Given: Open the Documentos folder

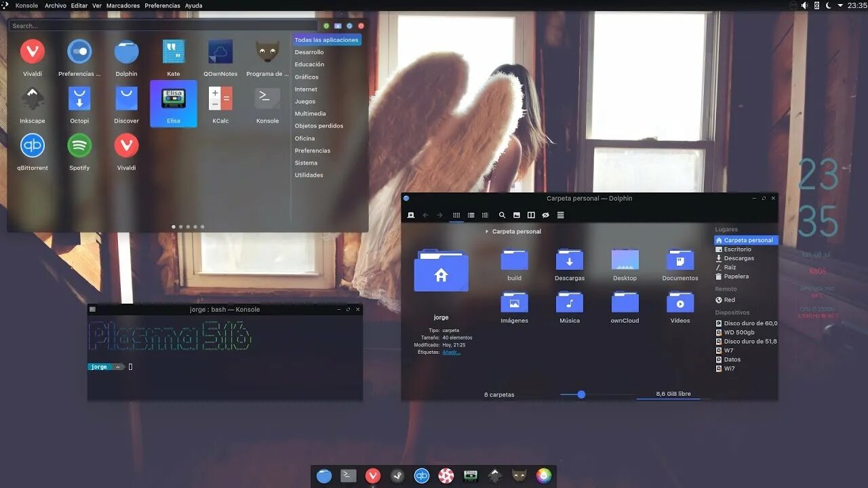Looking at the screenshot, I should [x=680, y=265].
